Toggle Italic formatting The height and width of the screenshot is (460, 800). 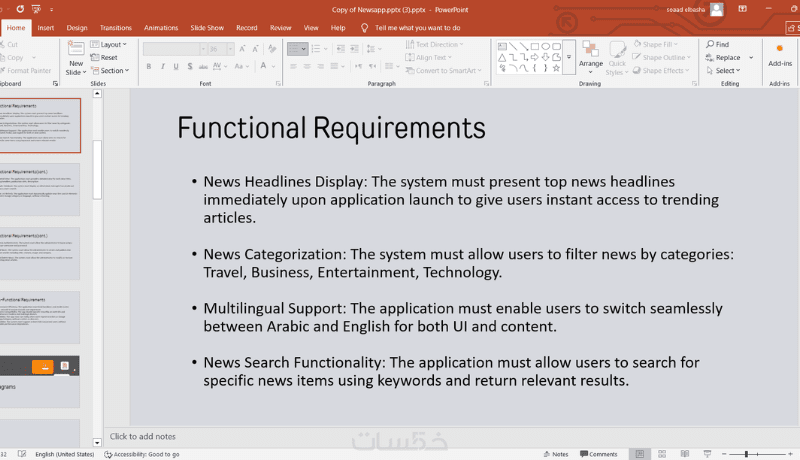click(162, 66)
